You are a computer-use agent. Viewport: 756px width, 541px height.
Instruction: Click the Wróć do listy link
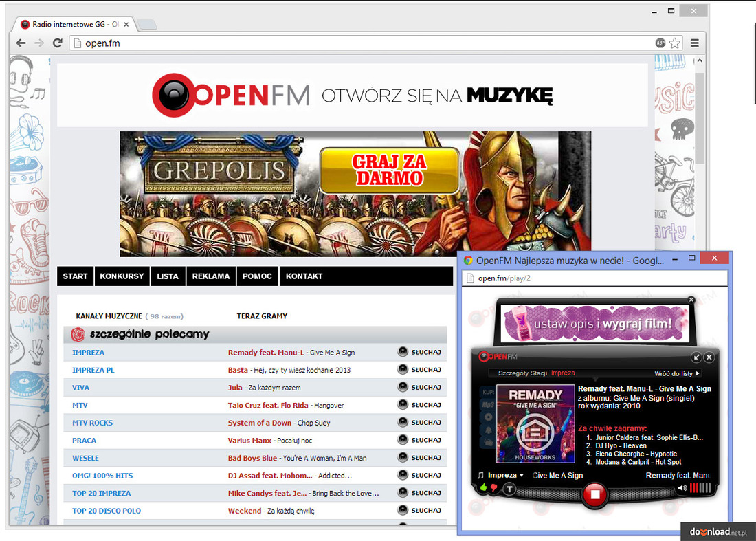click(x=676, y=373)
